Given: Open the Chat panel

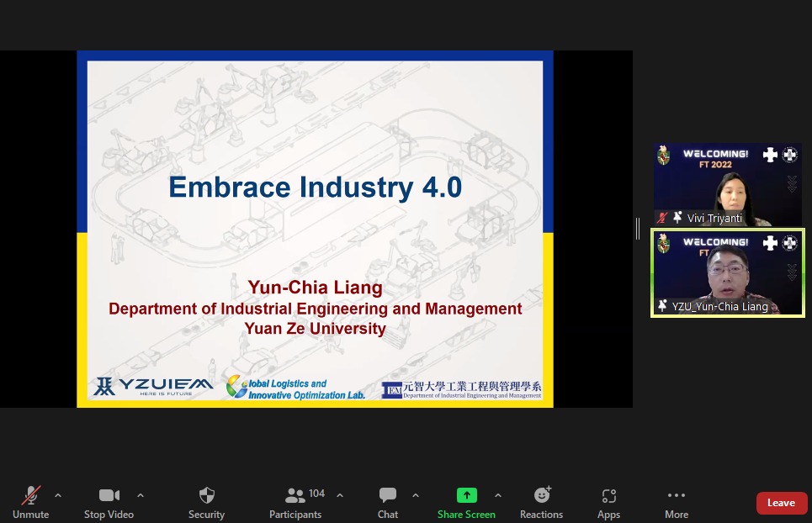Looking at the screenshot, I should pos(387,503).
